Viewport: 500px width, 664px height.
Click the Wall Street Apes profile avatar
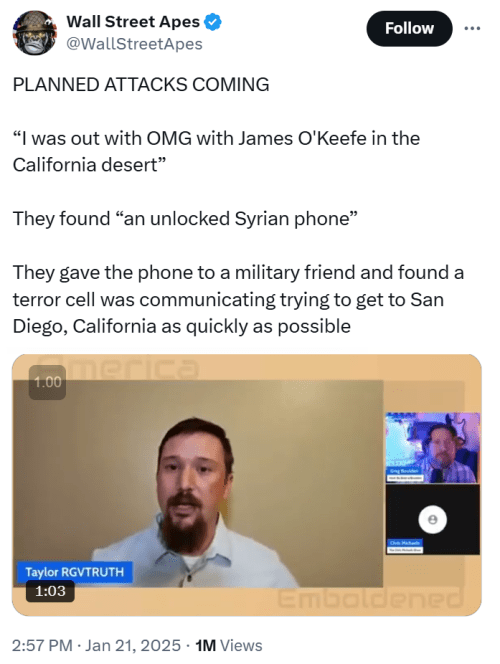(35, 33)
